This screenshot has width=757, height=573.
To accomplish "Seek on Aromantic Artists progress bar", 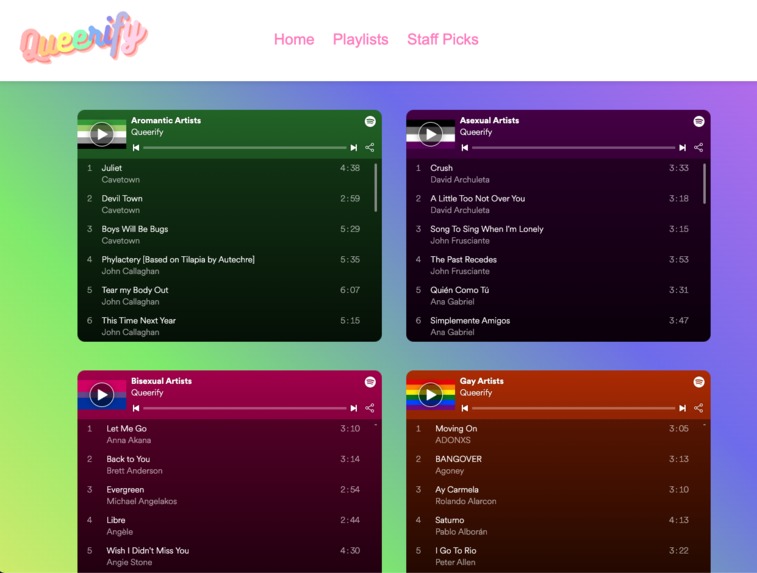I will click(245, 148).
